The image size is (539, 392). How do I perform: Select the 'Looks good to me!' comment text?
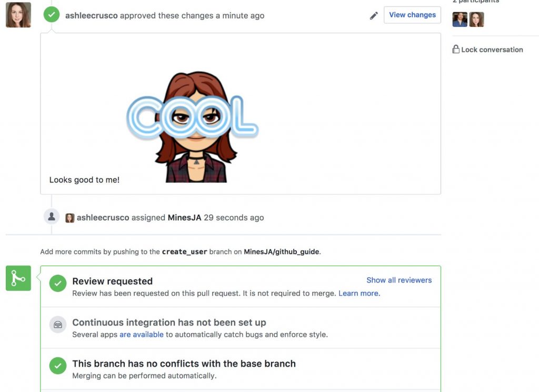click(85, 179)
